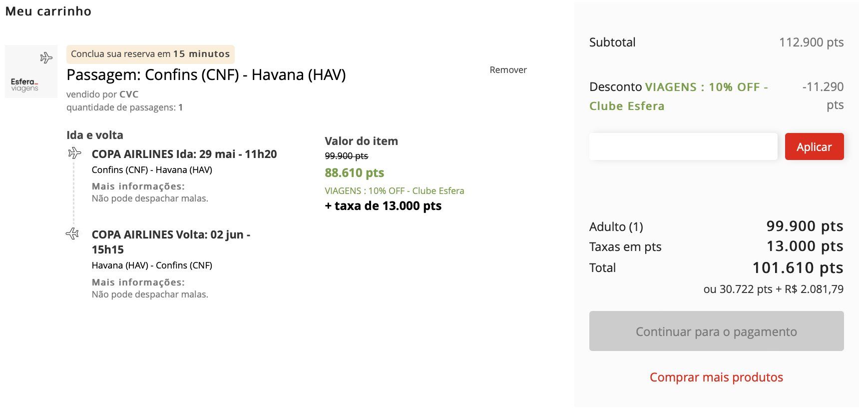The height and width of the screenshot is (416, 868).
Task: Click the Esfera viagens logo thumbnail
Action: (x=31, y=71)
